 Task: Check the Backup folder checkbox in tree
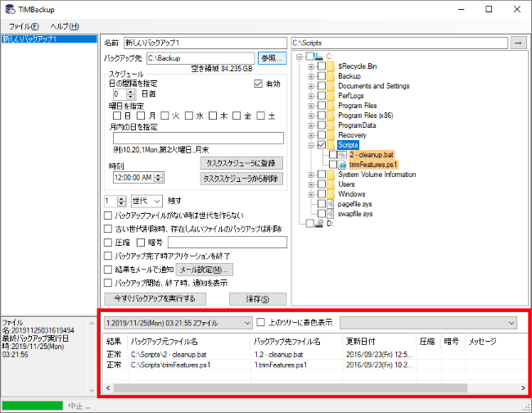(x=322, y=76)
